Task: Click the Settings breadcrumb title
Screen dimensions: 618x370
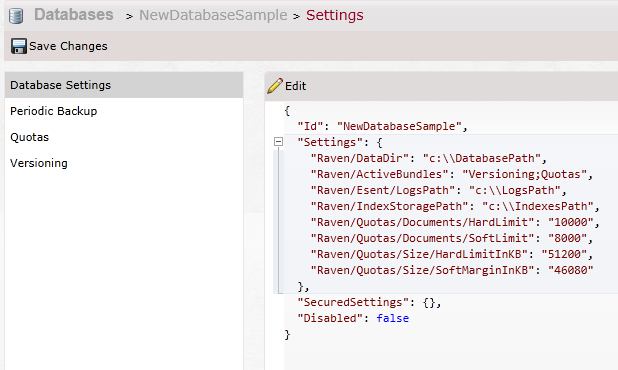Action: coord(335,15)
